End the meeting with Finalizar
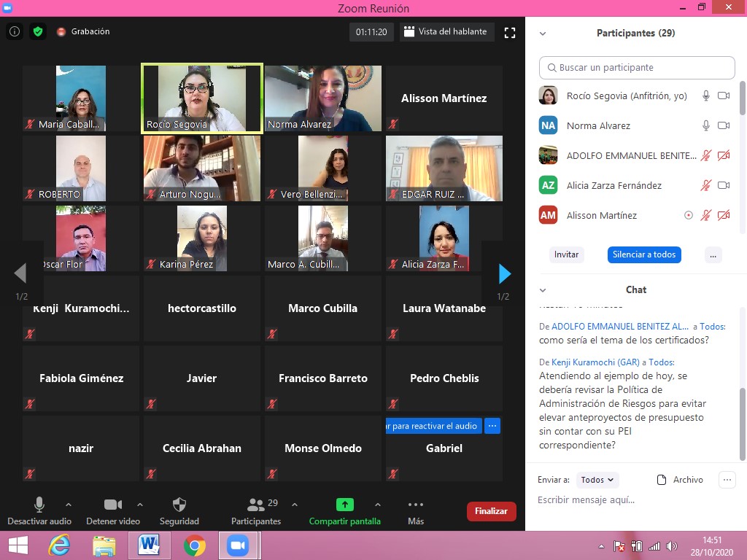The width and height of the screenshot is (747, 560). 491,511
